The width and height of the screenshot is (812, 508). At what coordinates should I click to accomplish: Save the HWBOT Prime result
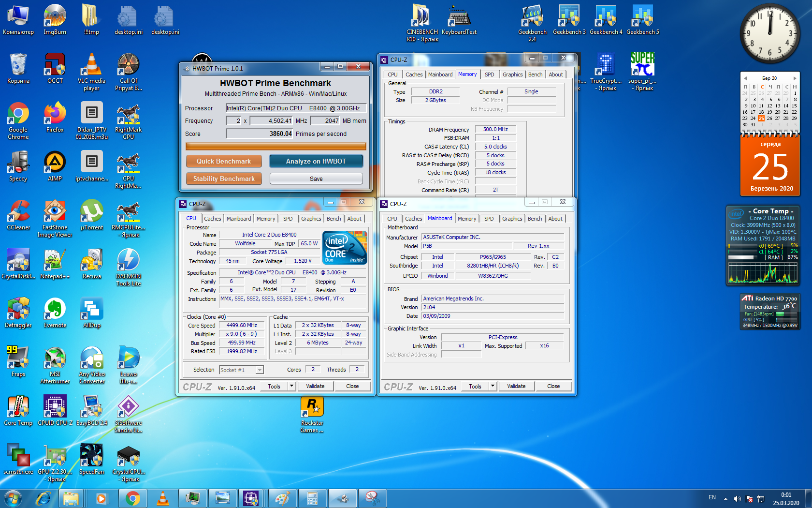[316, 179]
